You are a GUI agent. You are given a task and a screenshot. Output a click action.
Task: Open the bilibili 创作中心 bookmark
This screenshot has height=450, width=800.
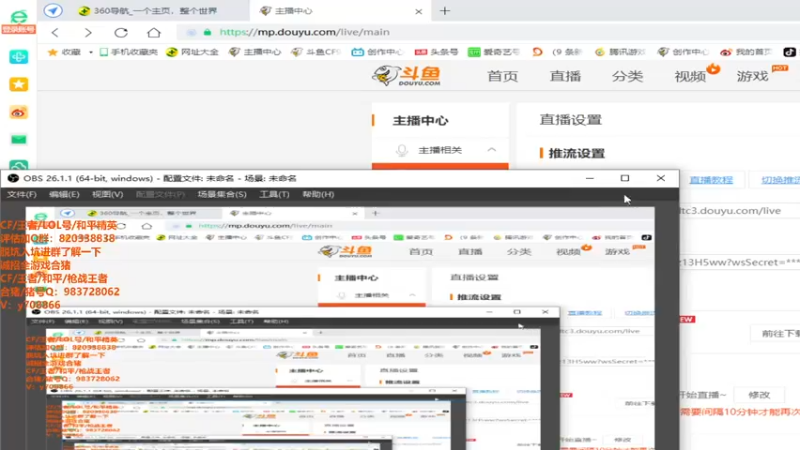378,52
